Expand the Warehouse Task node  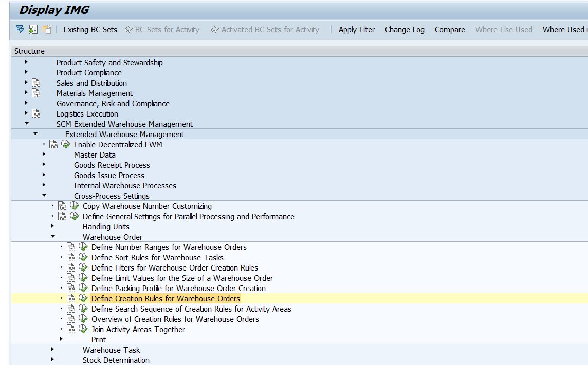click(x=52, y=350)
